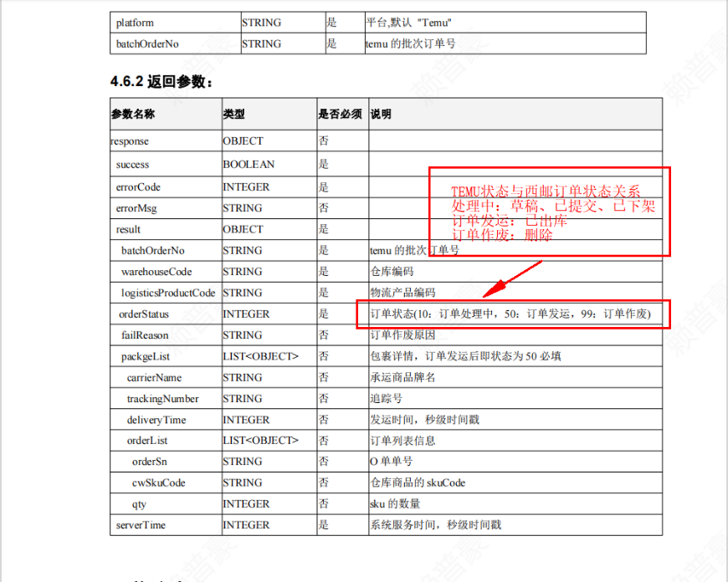Click the '4.6.2 返回参数:' section heading

pyautogui.click(x=161, y=82)
